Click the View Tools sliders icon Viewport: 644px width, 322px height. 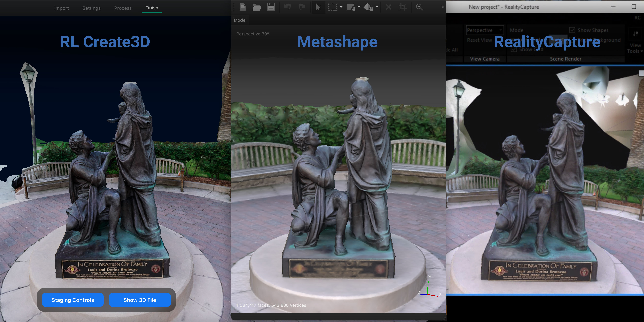635,34
